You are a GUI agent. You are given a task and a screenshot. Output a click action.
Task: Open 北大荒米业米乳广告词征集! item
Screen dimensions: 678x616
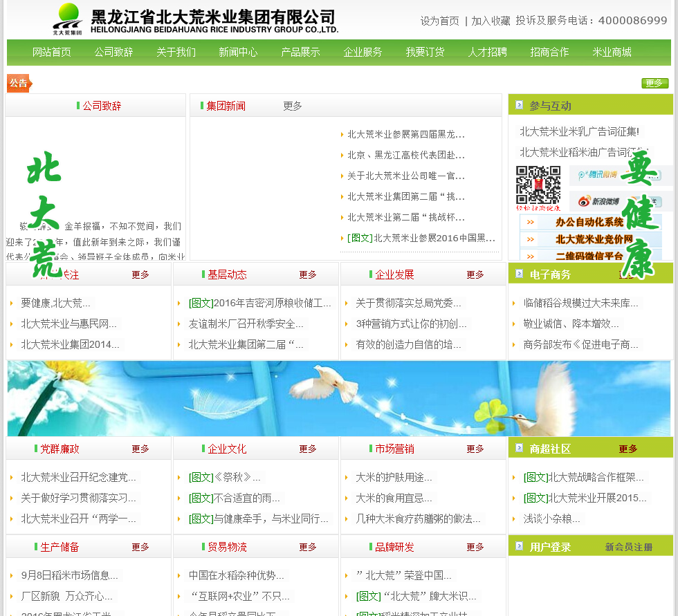click(x=580, y=132)
